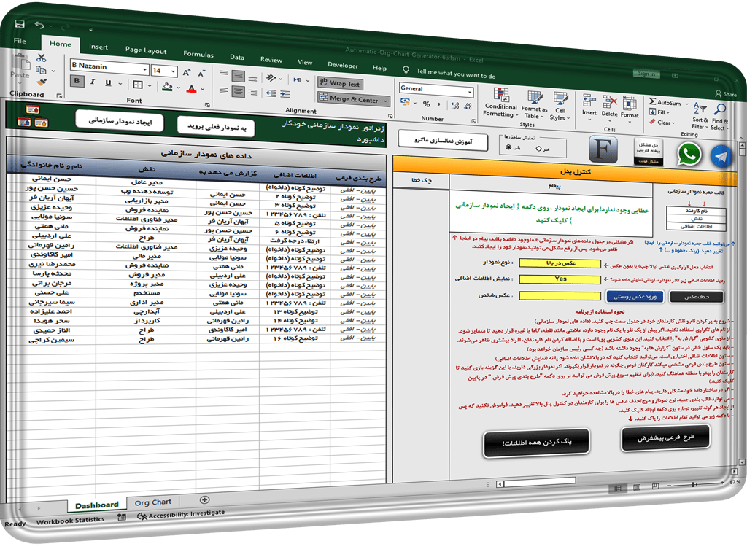The height and width of the screenshot is (560, 747).
Task: Click the Telegram icon
Action: 721,157
